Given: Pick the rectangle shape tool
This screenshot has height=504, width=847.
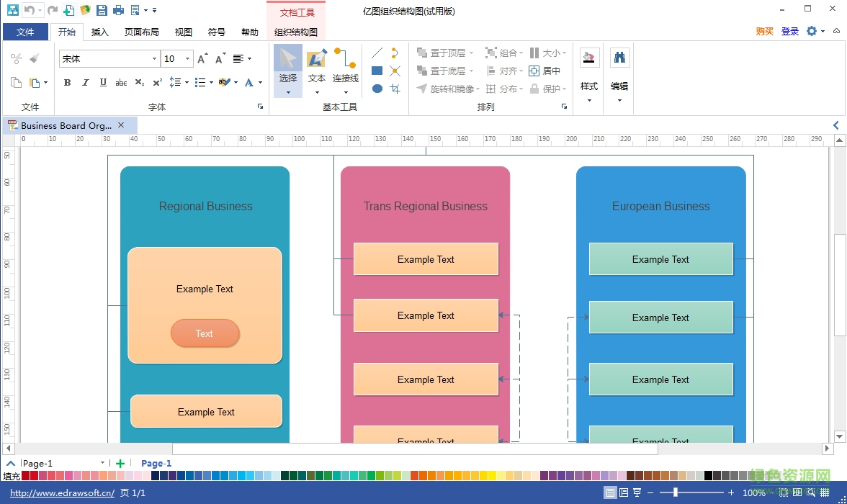Looking at the screenshot, I should pos(377,71).
